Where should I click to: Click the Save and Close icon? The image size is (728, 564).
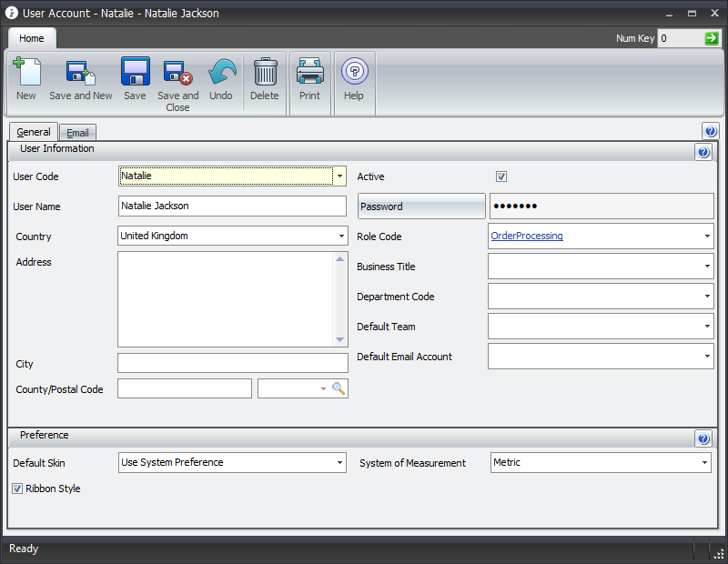[x=177, y=73]
